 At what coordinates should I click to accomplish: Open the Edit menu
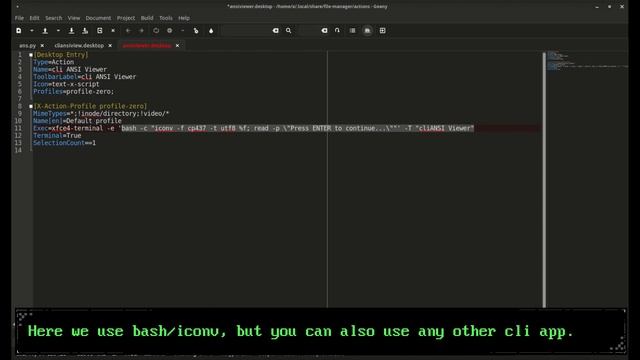tap(34, 18)
